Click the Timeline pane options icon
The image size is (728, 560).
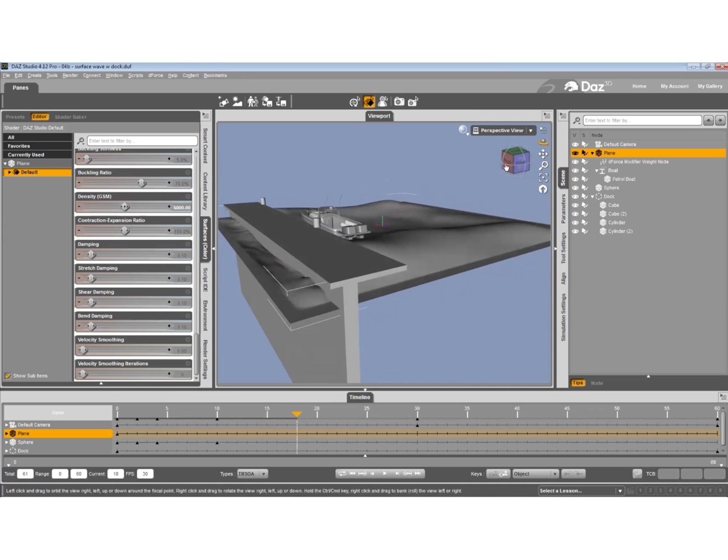722,396
